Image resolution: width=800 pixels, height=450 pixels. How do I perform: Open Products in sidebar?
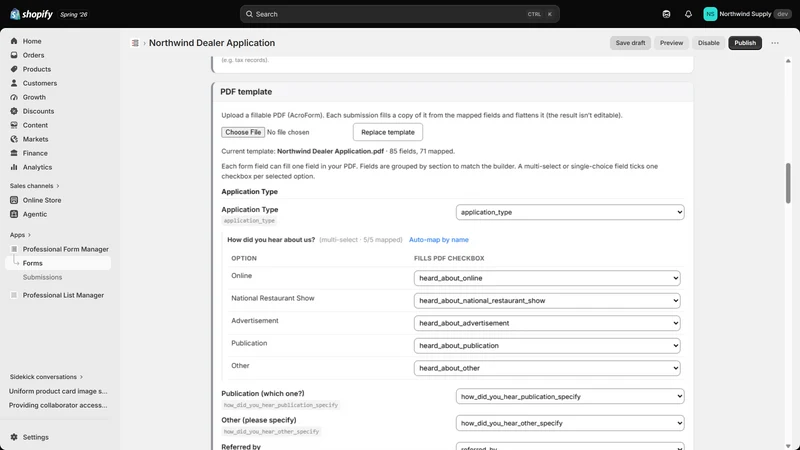coord(37,69)
